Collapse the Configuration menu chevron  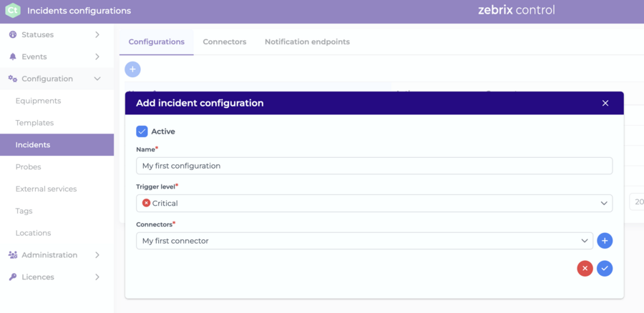[x=97, y=79]
